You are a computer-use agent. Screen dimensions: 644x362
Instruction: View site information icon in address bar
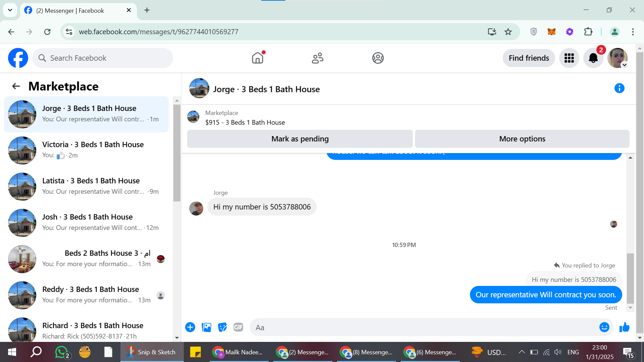click(69, 32)
